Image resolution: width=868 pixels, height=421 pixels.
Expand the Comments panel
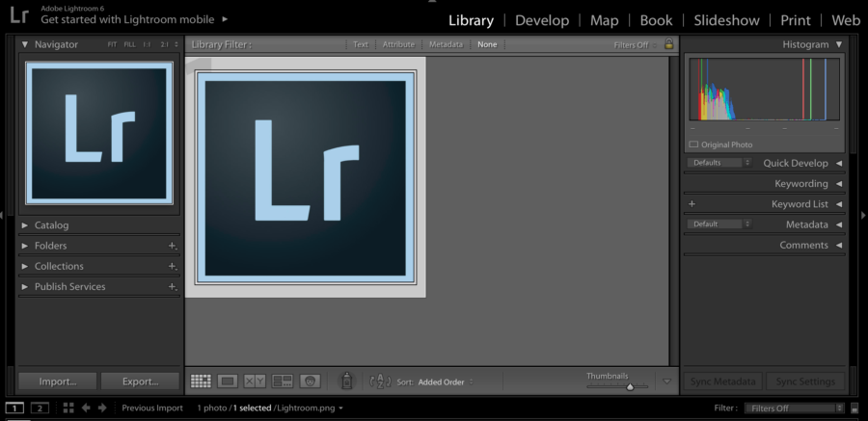coord(839,245)
